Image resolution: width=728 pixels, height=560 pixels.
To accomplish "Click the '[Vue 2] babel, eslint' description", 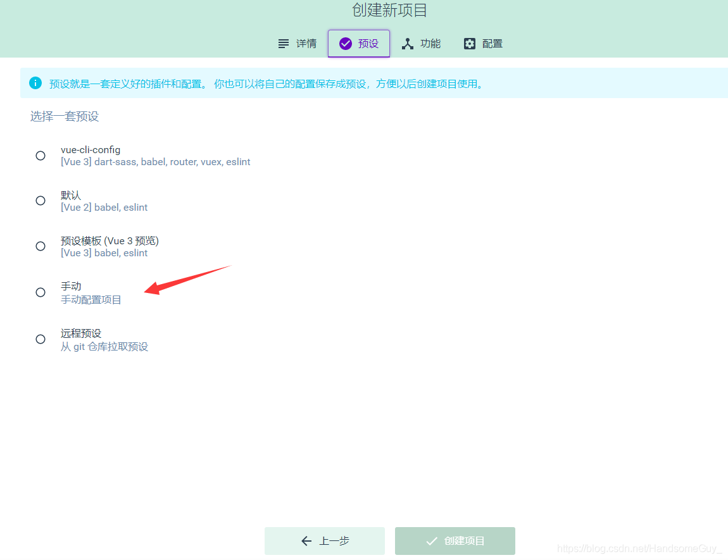I will [x=104, y=208].
